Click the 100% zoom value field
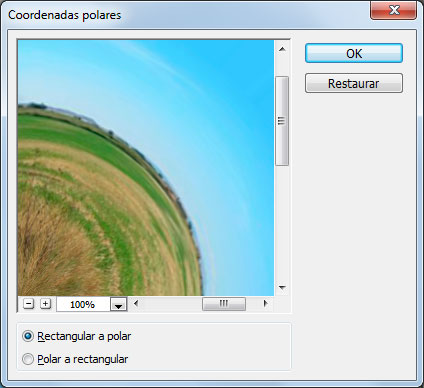The image size is (424, 388). coord(83,304)
